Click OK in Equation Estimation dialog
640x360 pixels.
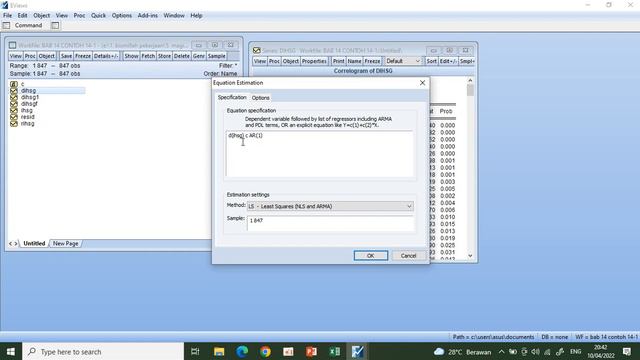(x=371, y=256)
